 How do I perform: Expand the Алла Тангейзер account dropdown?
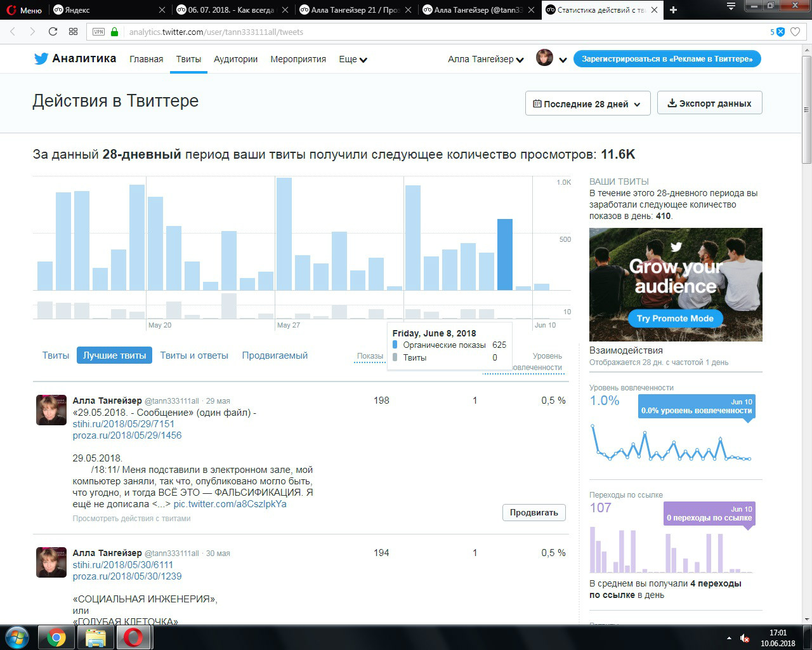coord(486,59)
